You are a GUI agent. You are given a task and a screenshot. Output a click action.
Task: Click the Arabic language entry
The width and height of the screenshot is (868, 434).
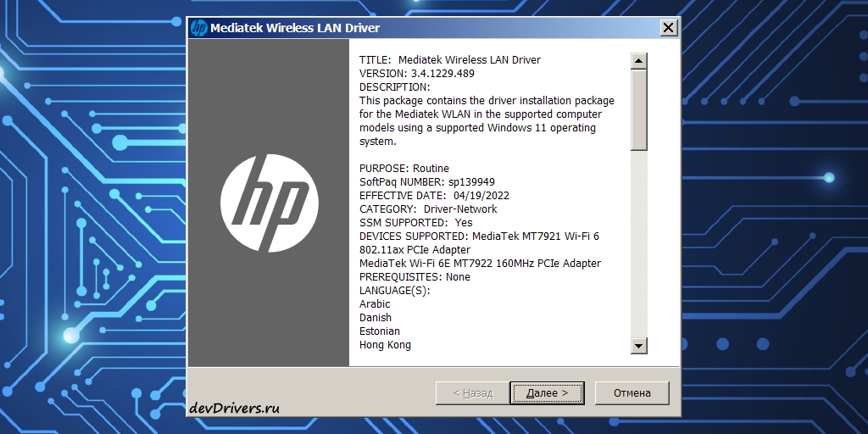375,304
